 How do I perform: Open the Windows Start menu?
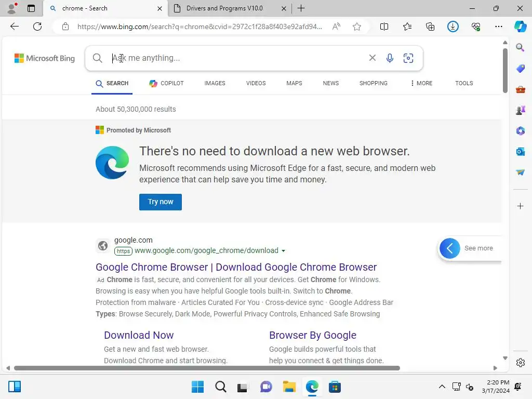coord(198,387)
